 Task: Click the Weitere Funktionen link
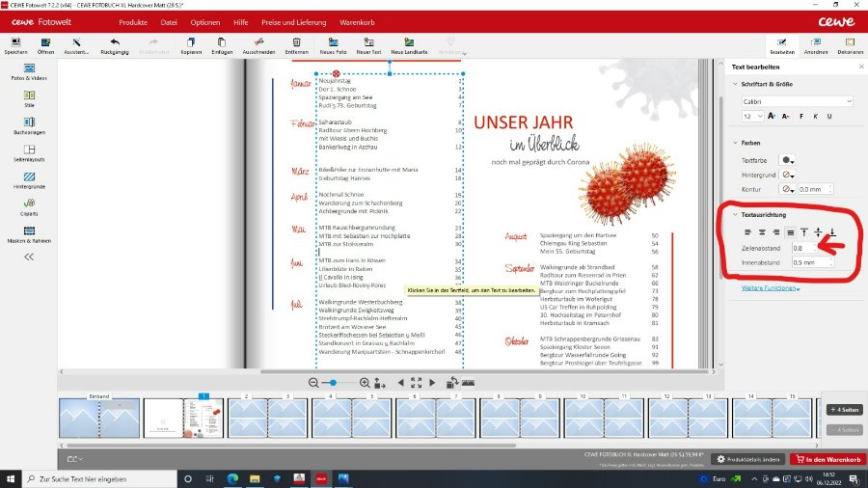coord(771,288)
